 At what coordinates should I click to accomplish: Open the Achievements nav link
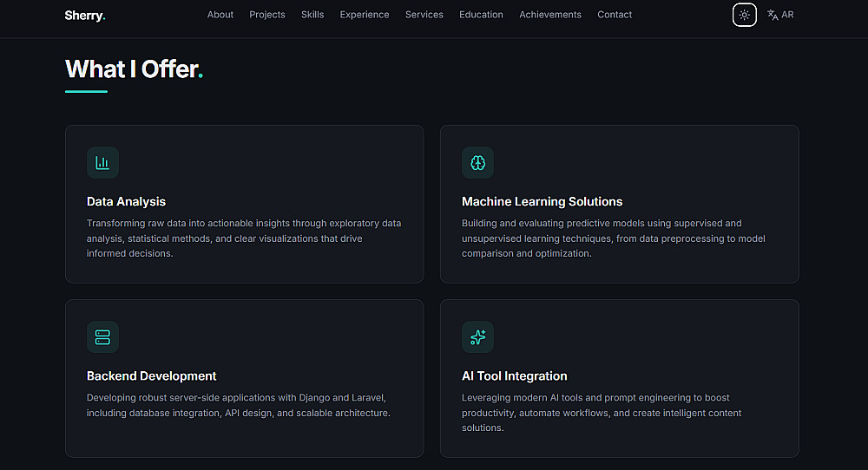pos(550,15)
